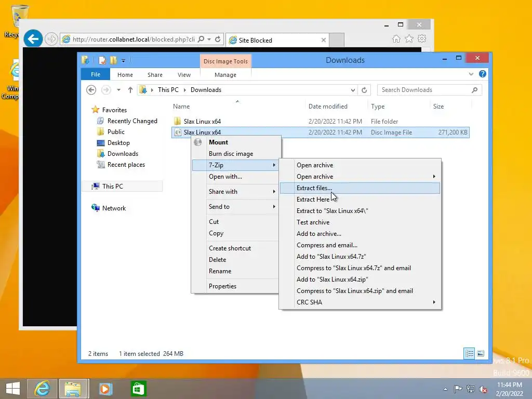The image size is (532, 399).
Task: Show hidden tray icons arrow
Action: pos(445,389)
